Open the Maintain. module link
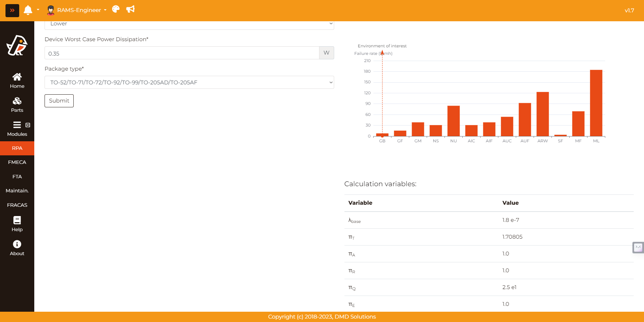This screenshot has height=322, width=644. point(17,191)
